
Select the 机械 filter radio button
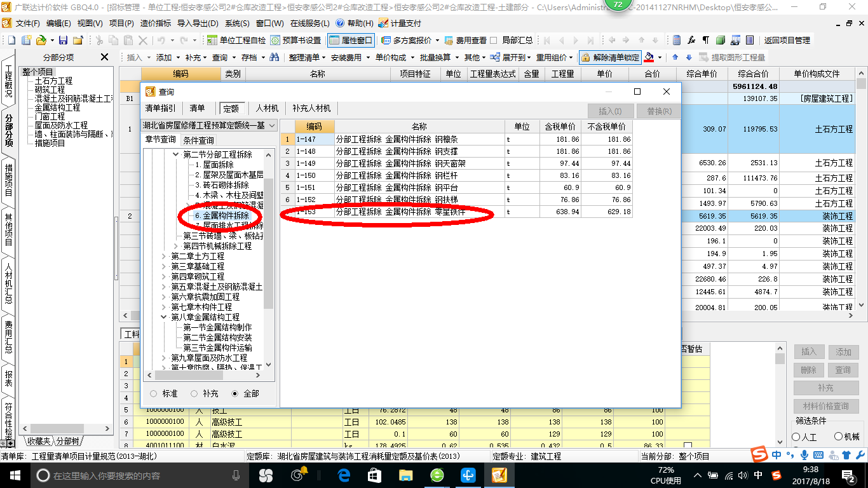point(838,437)
